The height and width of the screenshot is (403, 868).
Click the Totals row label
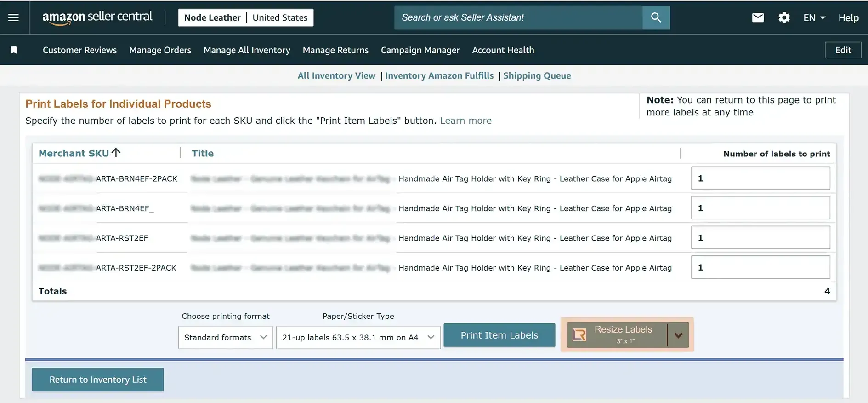pyautogui.click(x=52, y=291)
